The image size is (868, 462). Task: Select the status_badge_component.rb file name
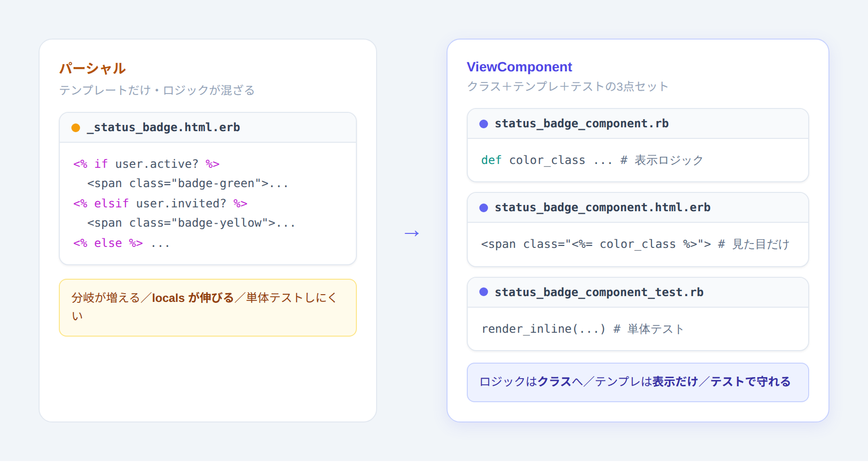pyautogui.click(x=582, y=123)
